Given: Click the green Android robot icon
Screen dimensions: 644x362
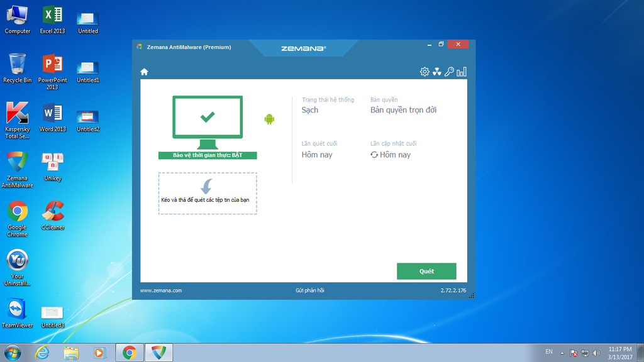Looking at the screenshot, I should pos(269,119).
